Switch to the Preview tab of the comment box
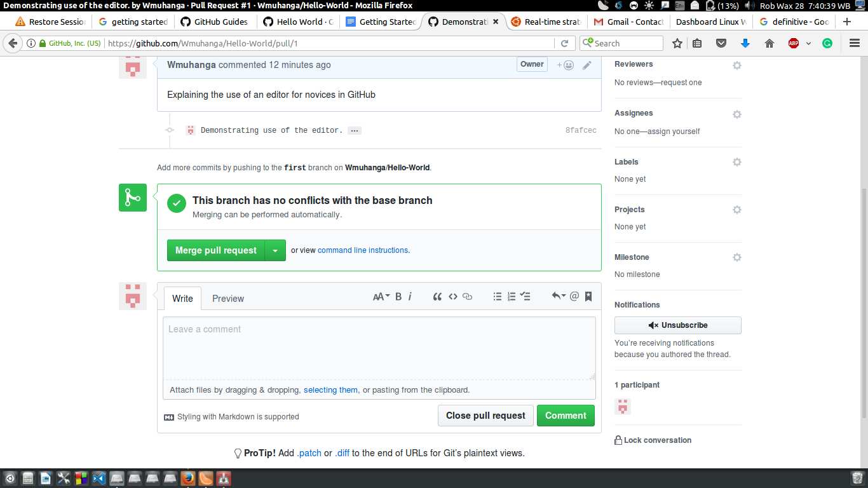 (x=227, y=298)
